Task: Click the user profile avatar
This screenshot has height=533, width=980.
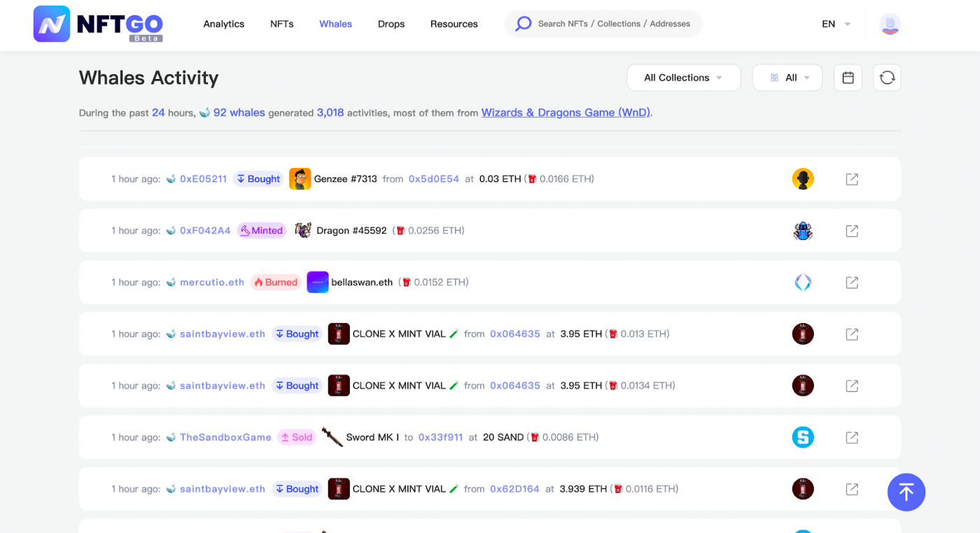Action: (x=890, y=24)
